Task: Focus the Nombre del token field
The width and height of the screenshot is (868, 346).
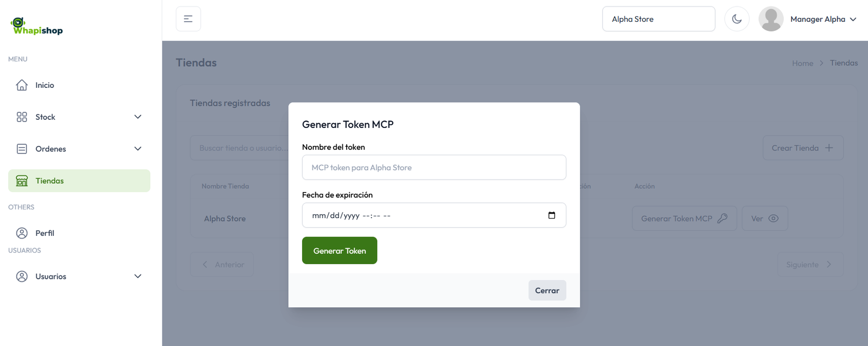Action: tap(434, 168)
